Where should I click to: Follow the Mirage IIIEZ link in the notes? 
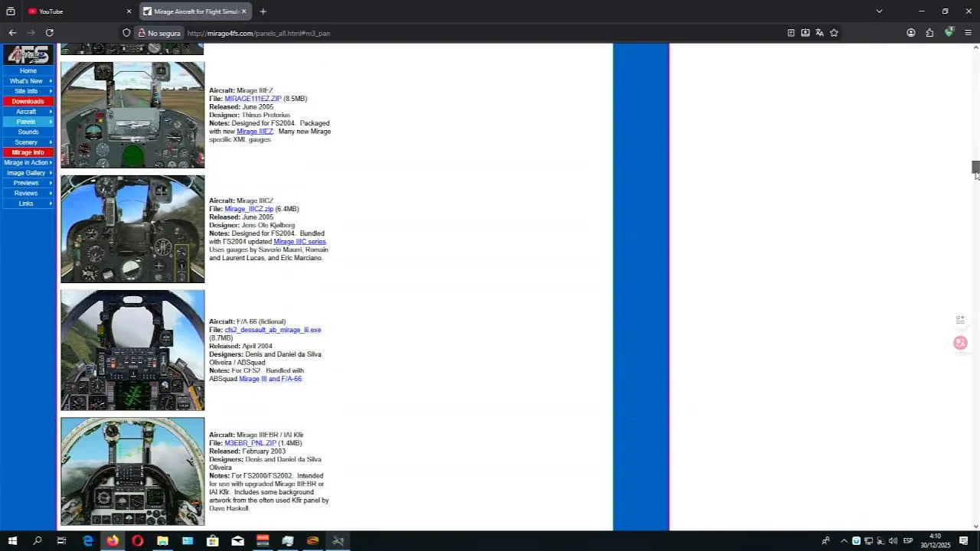click(254, 132)
